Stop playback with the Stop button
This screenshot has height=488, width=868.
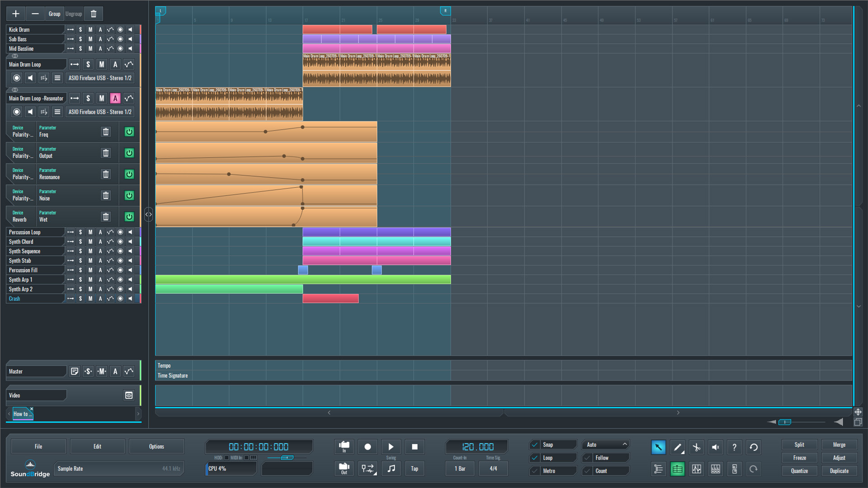[415, 446]
